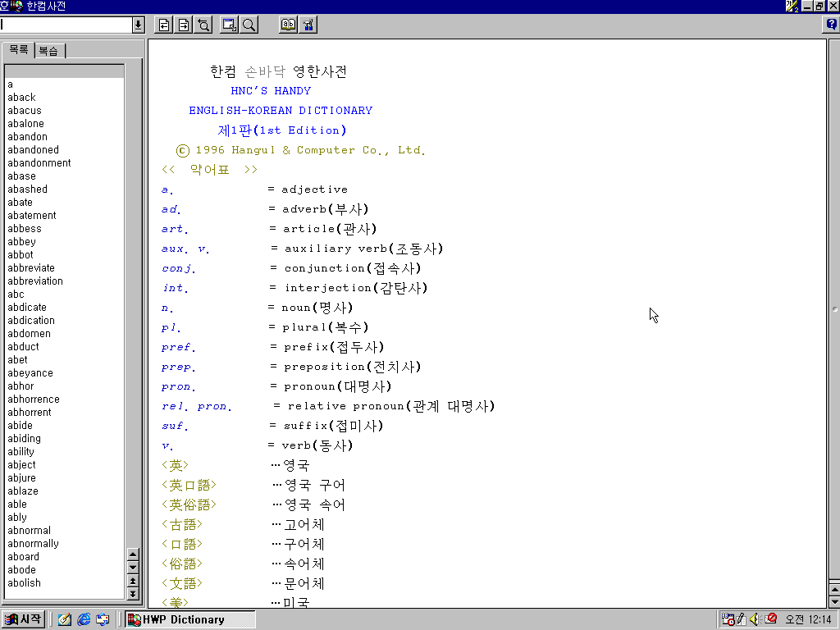The width and height of the screenshot is (840, 630).
Task: Content pane scroll up arrow
Action: point(834,589)
